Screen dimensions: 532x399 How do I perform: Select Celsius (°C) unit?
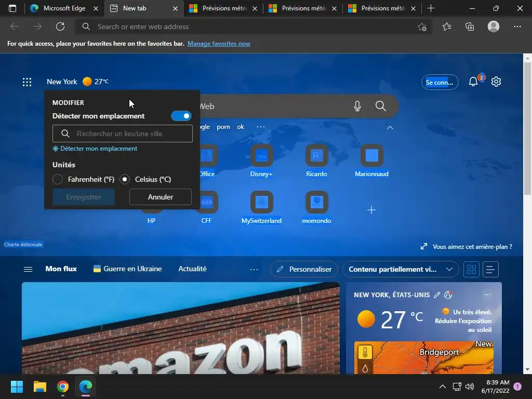click(125, 179)
